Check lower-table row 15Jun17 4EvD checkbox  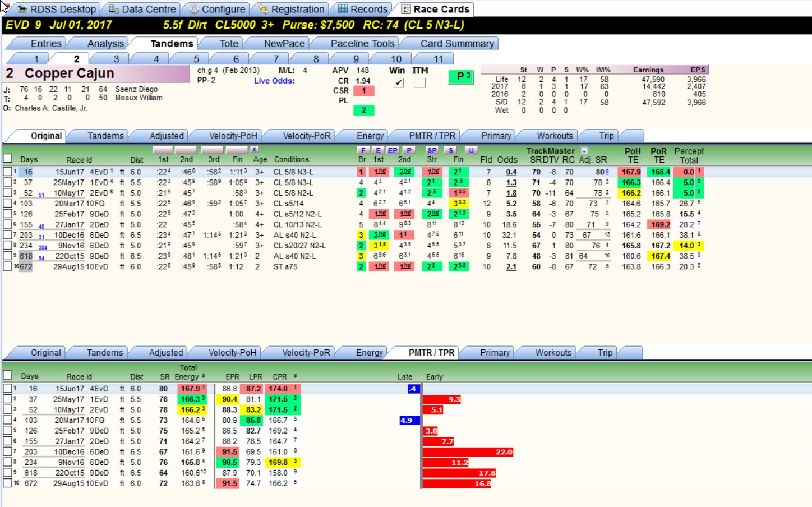(x=7, y=388)
